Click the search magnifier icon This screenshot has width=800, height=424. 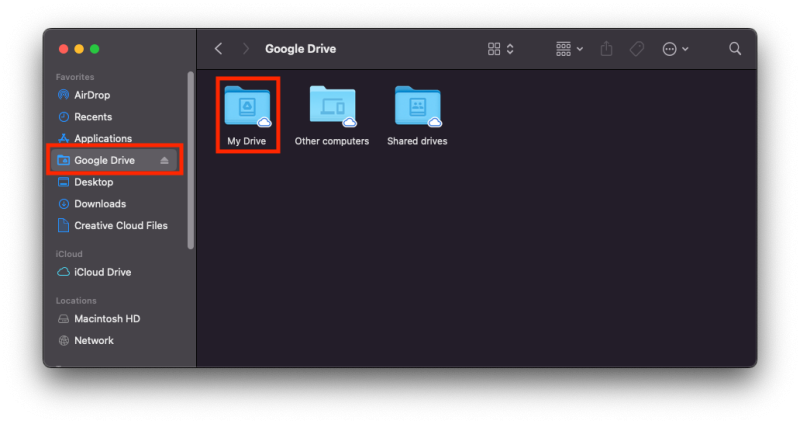point(735,48)
